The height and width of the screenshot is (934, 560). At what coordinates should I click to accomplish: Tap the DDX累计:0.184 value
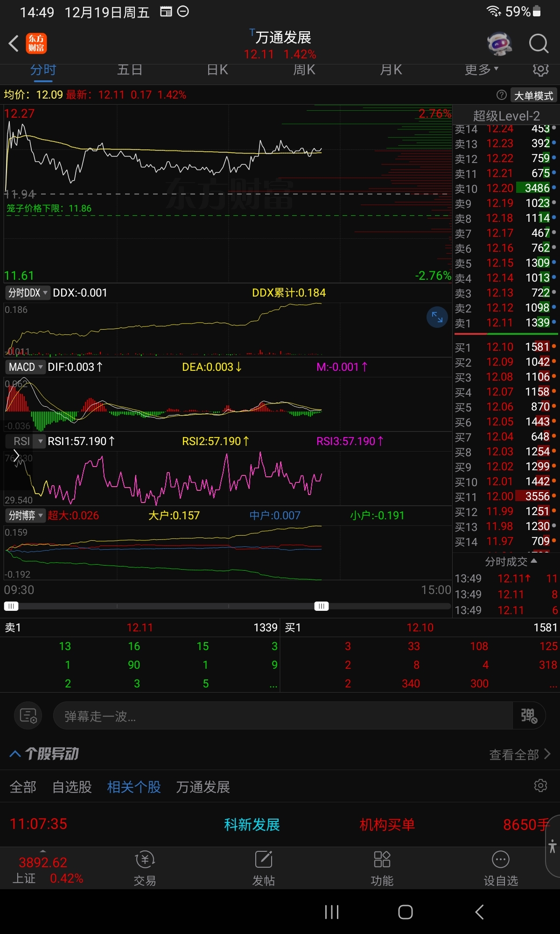pyautogui.click(x=289, y=293)
